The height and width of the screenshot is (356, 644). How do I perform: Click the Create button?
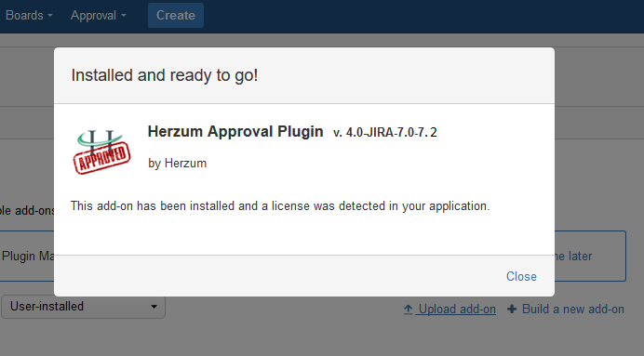[176, 15]
